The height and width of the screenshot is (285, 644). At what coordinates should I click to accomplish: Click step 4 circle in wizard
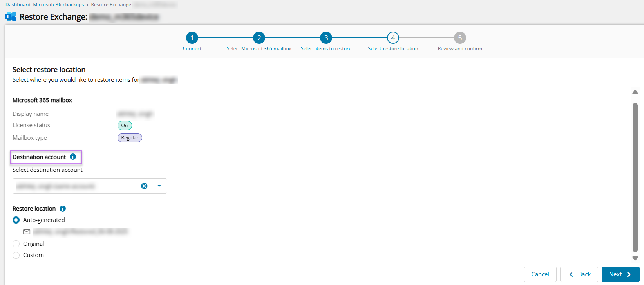coord(393,38)
